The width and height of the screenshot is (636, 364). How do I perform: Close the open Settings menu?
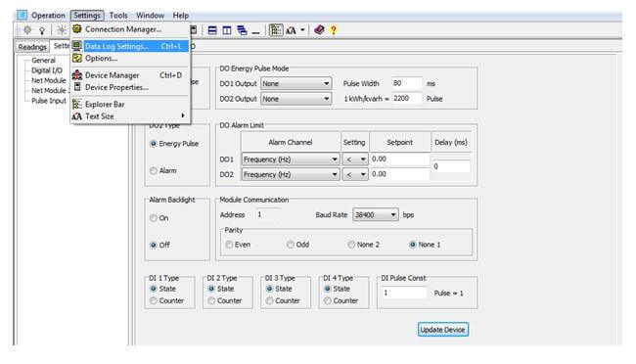[x=87, y=16]
